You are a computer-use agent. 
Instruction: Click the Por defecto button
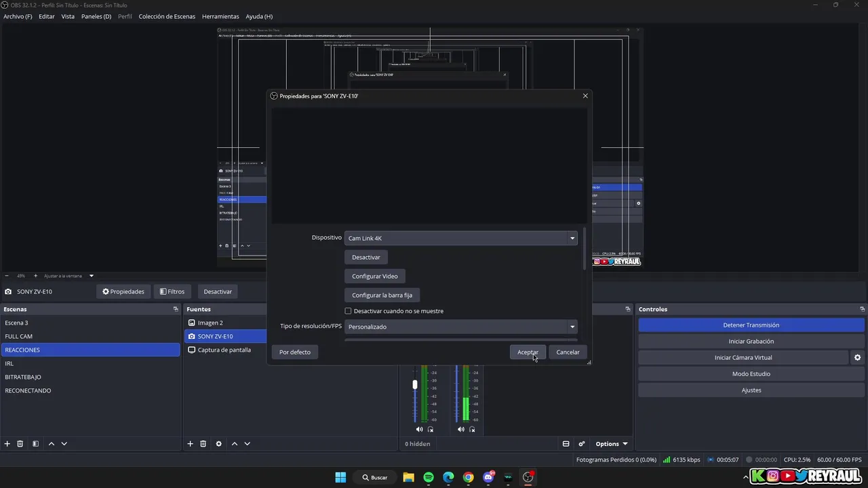(x=295, y=352)
